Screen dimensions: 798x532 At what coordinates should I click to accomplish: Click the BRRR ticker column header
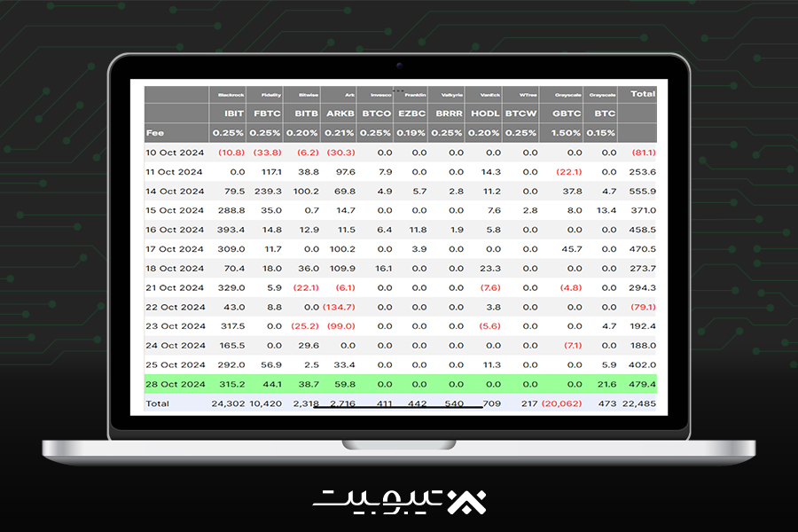pyautogui.click(x=449, y=113)
